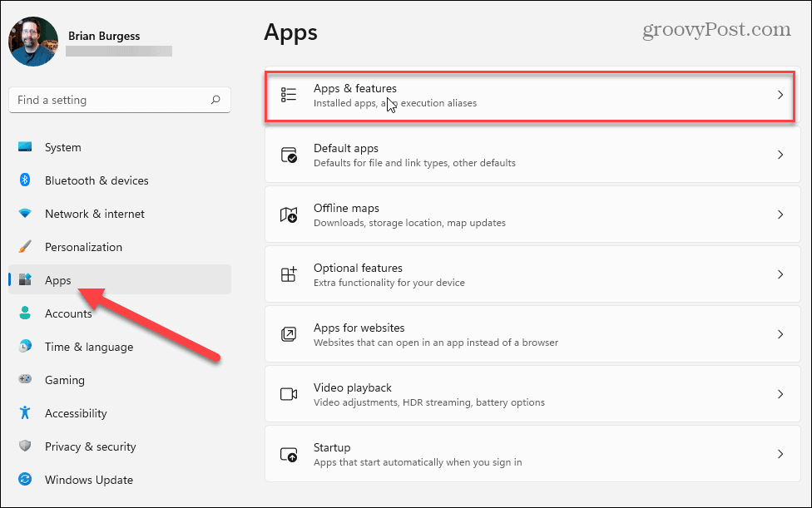
Task: Expand Default apps chevron
Action: [x=780, y=155]
